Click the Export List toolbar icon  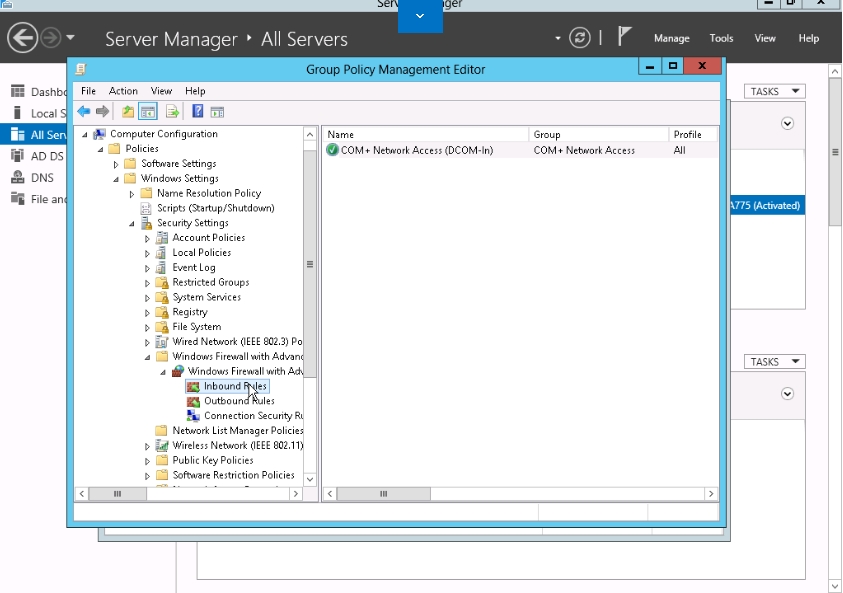click(x=172, y=112)
